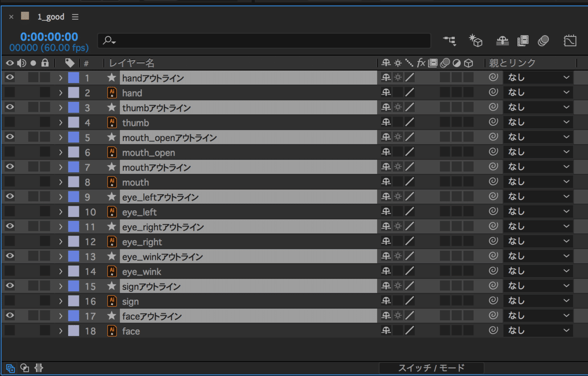Toggle hide shy layers icon
The height and width of the screenshot is (376, 588).
click(x=503, y=41)
